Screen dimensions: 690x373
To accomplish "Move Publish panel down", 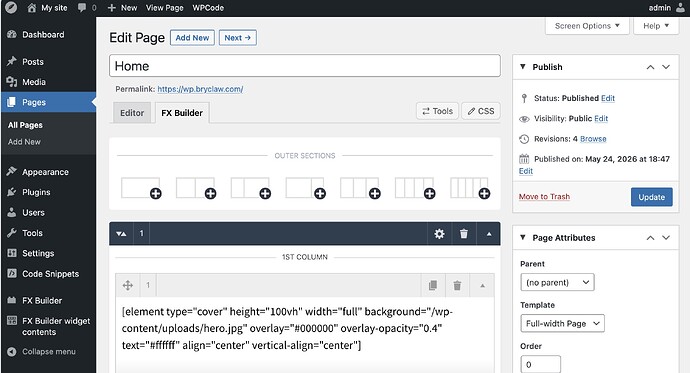I will 666,67.
